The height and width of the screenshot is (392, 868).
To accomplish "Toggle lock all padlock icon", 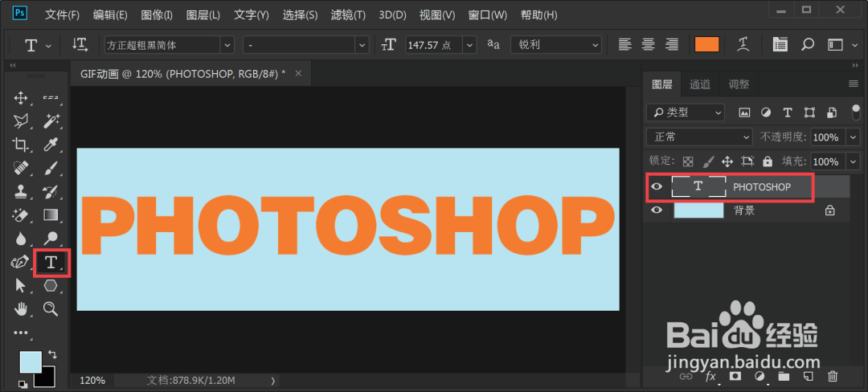I will point(768,161).
